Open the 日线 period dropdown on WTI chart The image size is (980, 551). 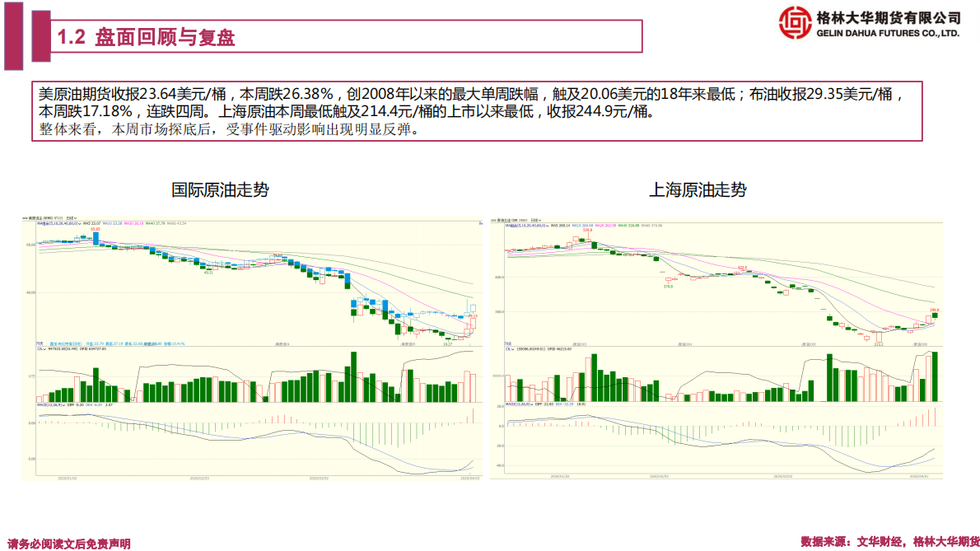[71, 220]
